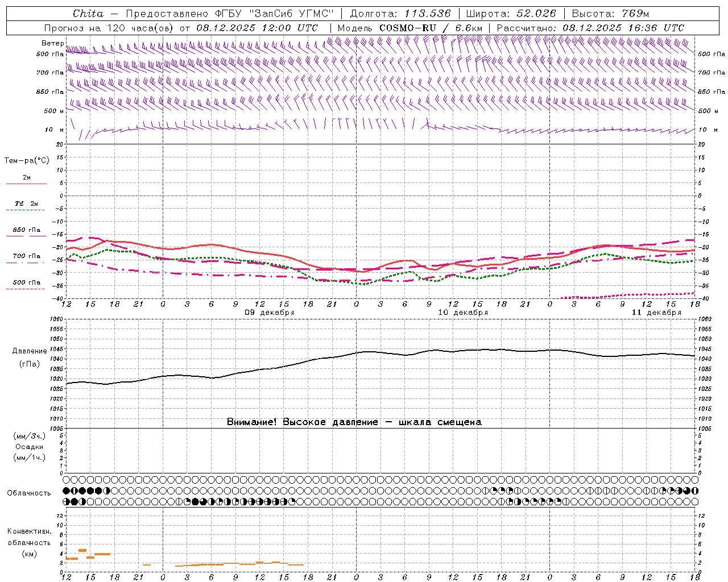Click the 700 гПа temperature legend entry

click(x=27, y=256)
